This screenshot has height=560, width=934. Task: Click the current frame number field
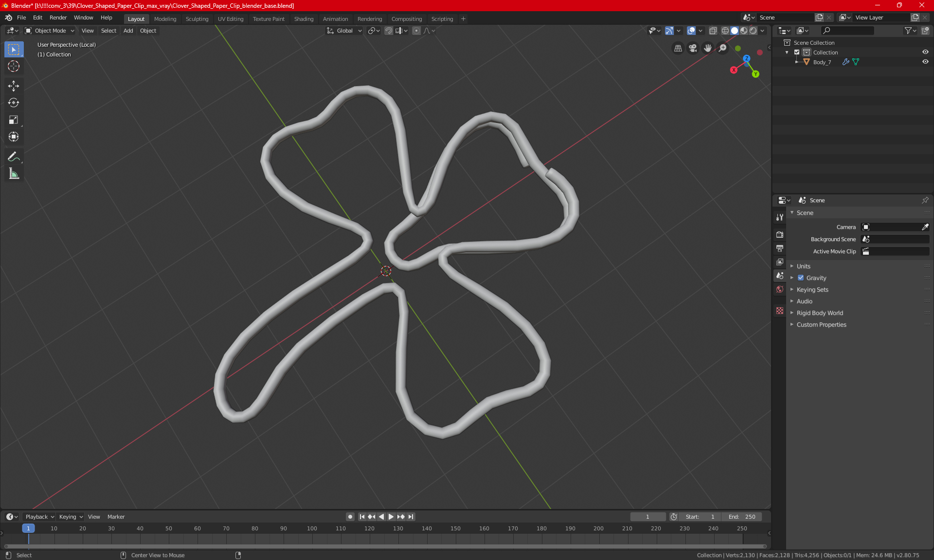[648, 517]
